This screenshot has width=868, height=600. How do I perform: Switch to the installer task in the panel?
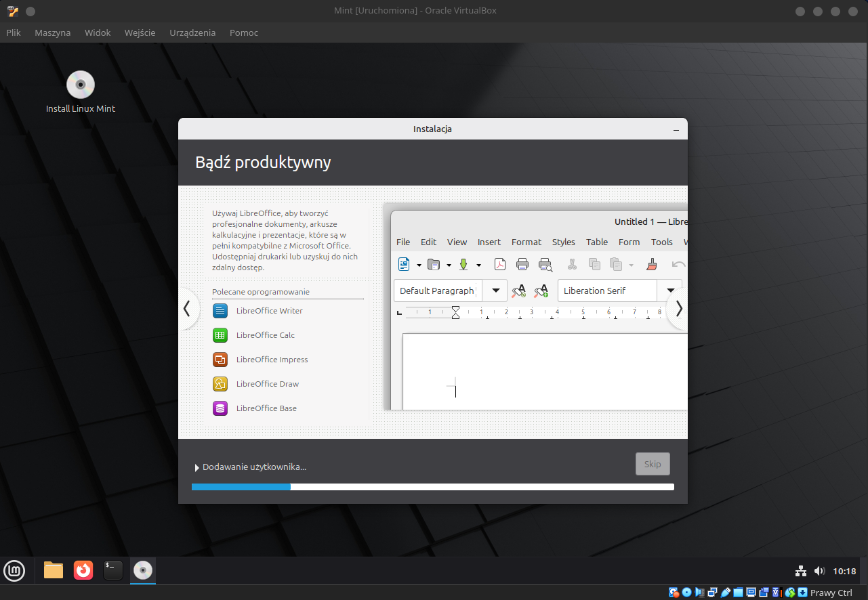pyautogui.click(x=143, y=570)
